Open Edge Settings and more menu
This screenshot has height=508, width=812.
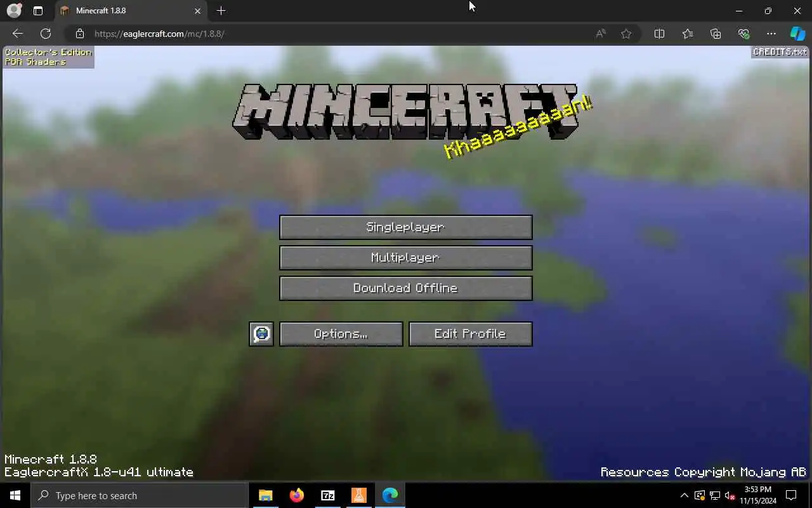click(x=771, y=34)
